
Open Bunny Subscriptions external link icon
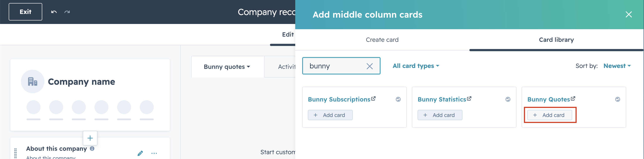(x=373, y=98)
